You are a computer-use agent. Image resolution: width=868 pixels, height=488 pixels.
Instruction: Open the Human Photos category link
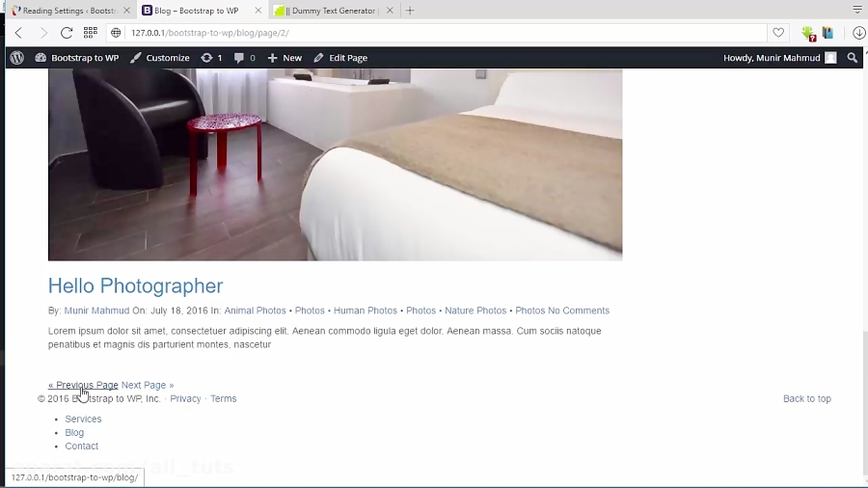366,311
